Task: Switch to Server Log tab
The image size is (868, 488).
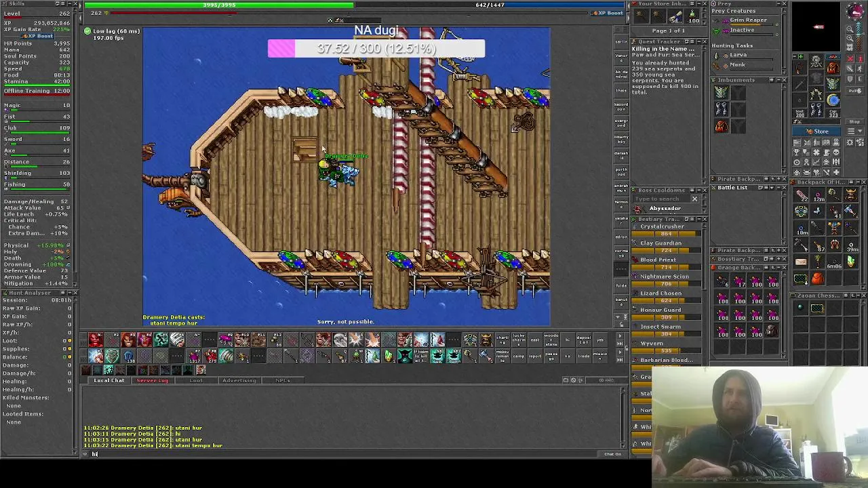Action: tap(153, 380)
